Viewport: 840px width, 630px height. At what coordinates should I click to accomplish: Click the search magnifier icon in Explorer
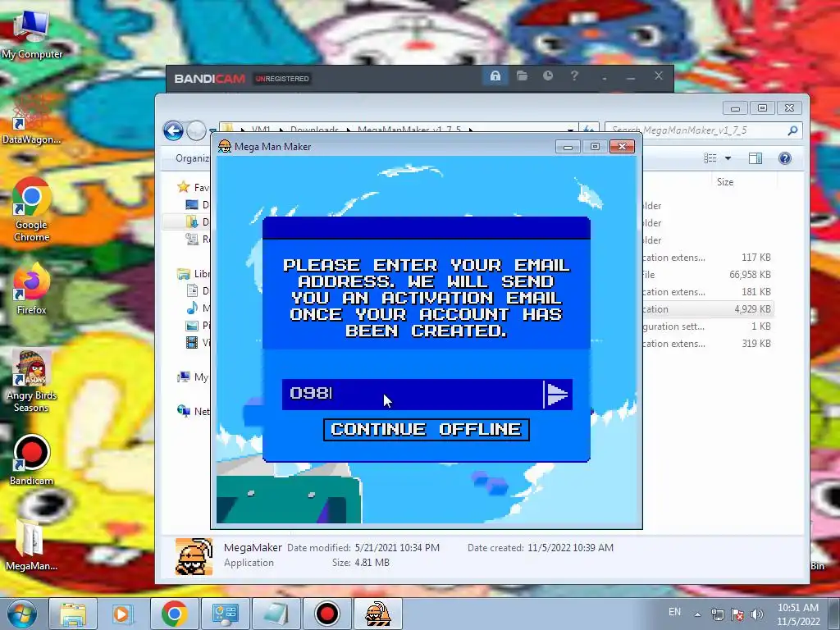tap(793, 130)
